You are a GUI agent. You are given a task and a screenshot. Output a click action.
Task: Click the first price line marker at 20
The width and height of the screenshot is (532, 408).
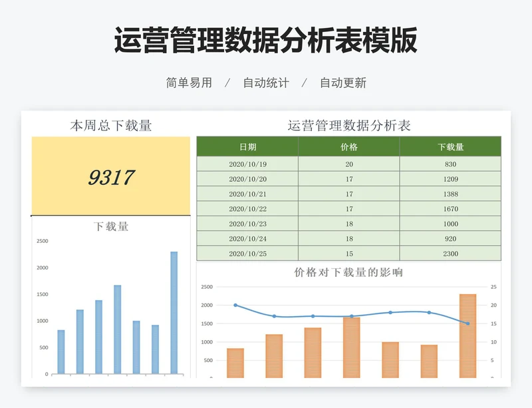coord(235,305)
